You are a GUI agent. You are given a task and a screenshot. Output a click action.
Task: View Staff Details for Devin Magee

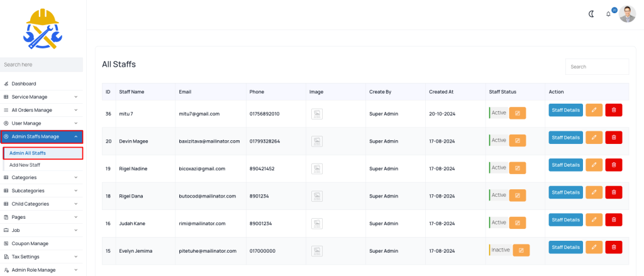coord(565,138)
